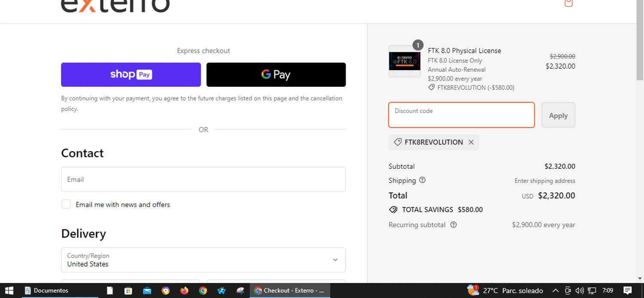The height and width of the screenshot is (298, 644).
Task: Click the Apply discount button
Action: coord(558,115)
